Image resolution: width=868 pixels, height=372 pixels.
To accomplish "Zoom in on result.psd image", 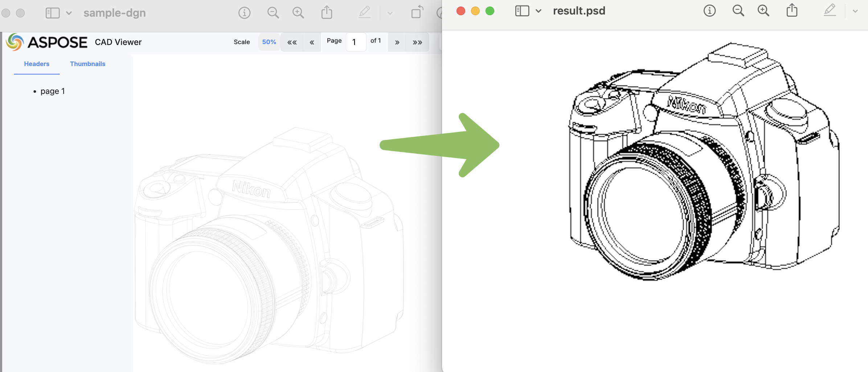I will [763, 11].
